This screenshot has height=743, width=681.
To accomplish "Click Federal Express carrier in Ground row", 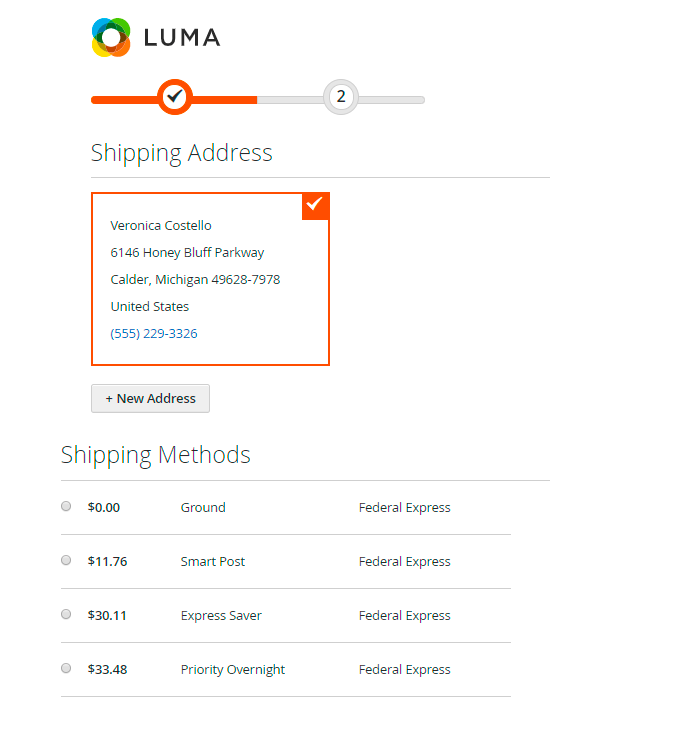I will point(405,508).
